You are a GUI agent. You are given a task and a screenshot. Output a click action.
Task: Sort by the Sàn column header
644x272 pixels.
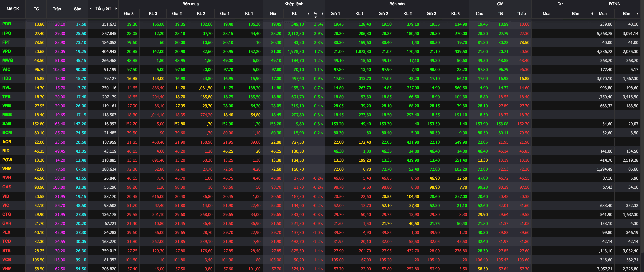coord(78,9)
